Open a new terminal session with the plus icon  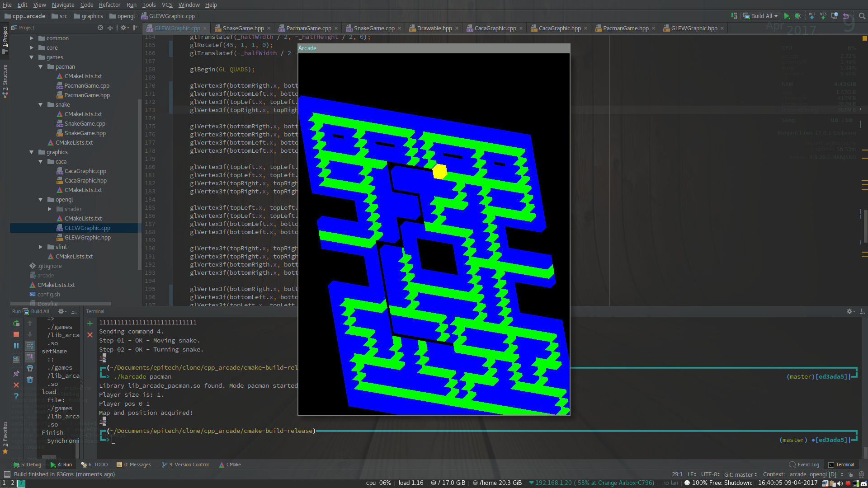tap(90, 324)
